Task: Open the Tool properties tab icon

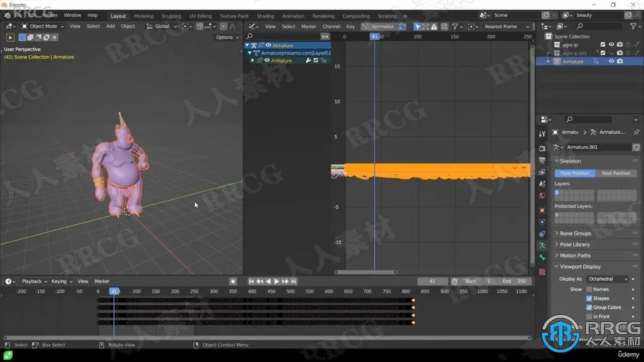Action: pyautogui.click(x=542, y=134)
